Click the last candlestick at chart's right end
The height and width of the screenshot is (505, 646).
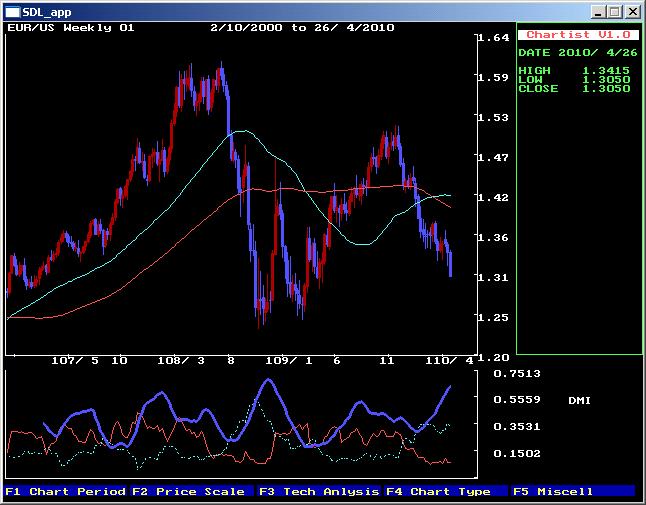(451, 264)
